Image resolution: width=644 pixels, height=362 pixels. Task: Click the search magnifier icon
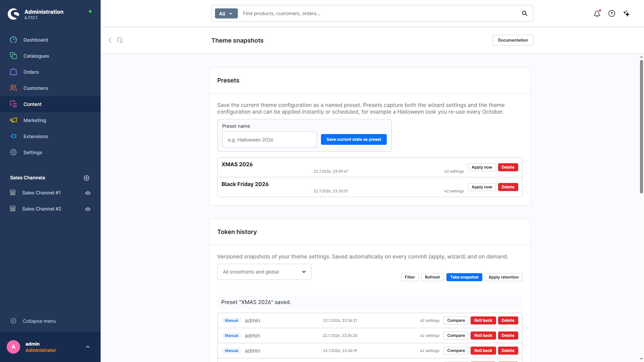coord(525,13)
